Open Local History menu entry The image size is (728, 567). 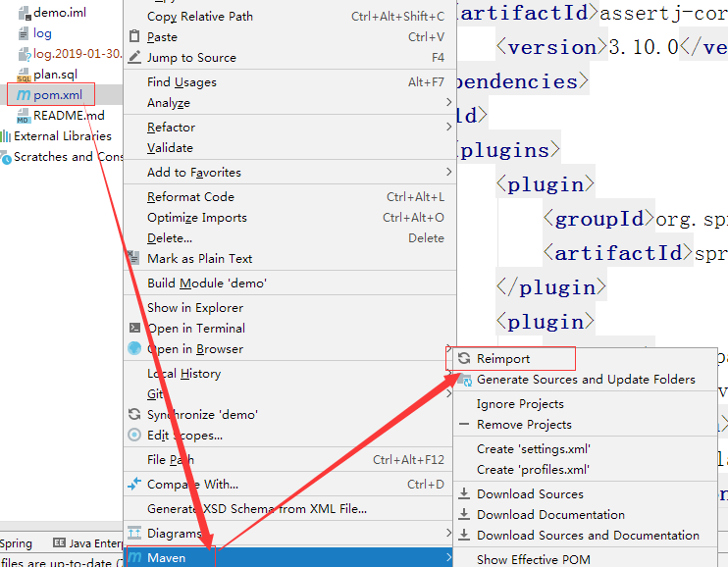289,374
